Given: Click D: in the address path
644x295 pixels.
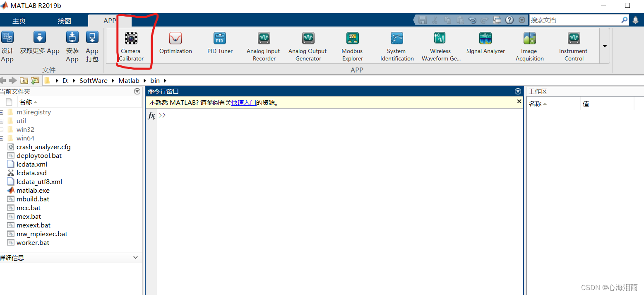Looking at the screenshot, I should [65, 80].
